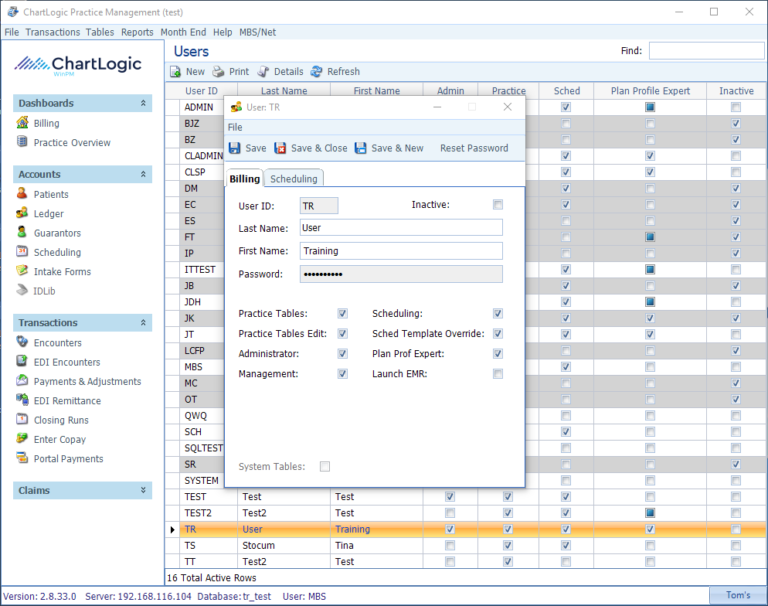Image resolution: width=768 pixels, height=606 pixels.
Task: Click the Print toolbar icon
Action: click(x=218, y=72)
